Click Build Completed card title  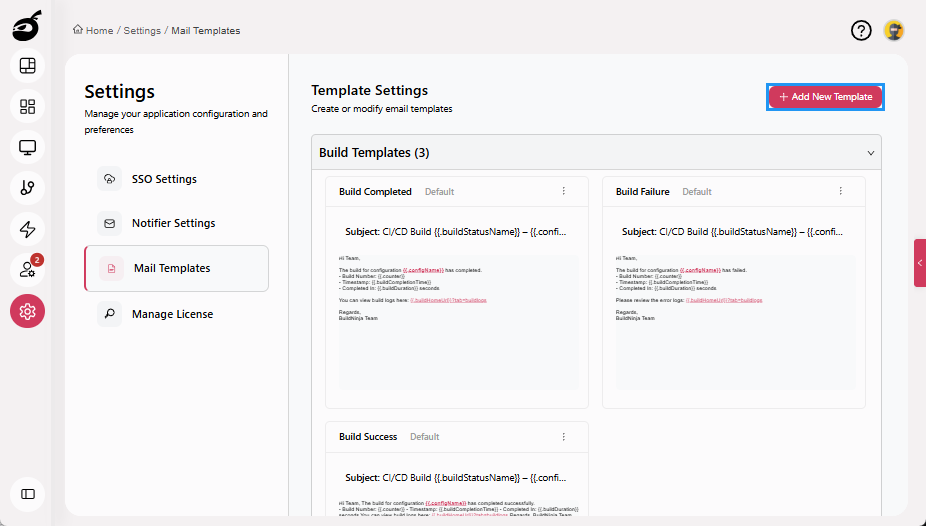pos(375,192)
